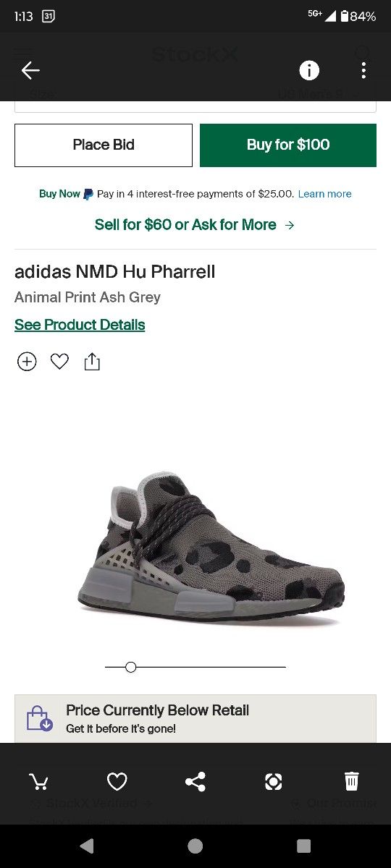391x868 pixels.
Task: Delete screenshot with trash icon
Action: [351, 781]
